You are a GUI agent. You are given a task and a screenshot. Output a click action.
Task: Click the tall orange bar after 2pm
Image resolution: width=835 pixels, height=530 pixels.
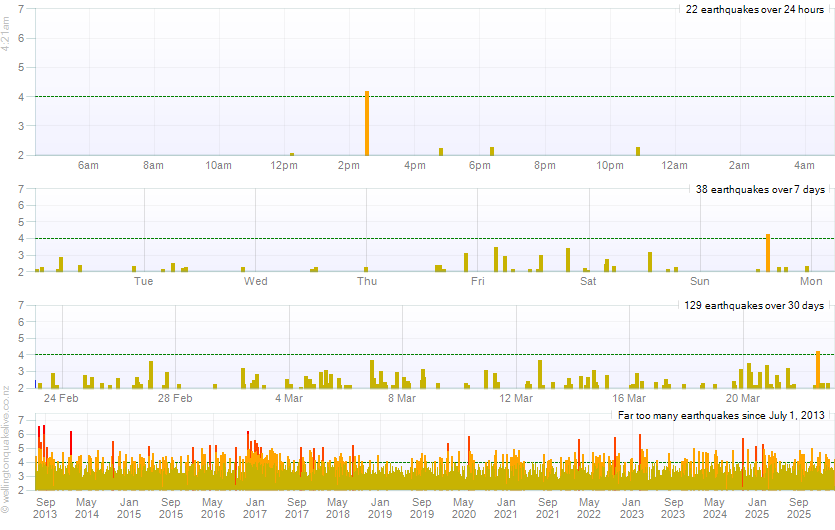(x=367, y=123)
